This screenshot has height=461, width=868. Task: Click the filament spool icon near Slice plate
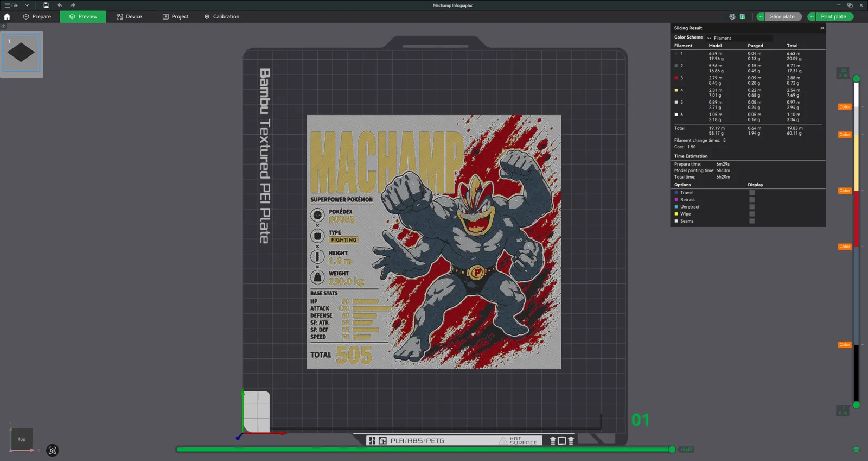tap(732, 17)
